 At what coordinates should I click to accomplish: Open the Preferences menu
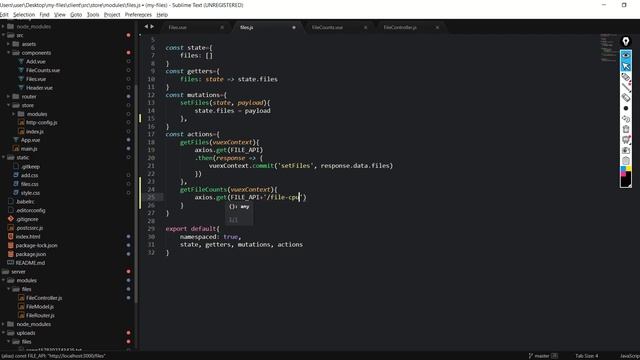pyautogui.click(x=138, y=15)
